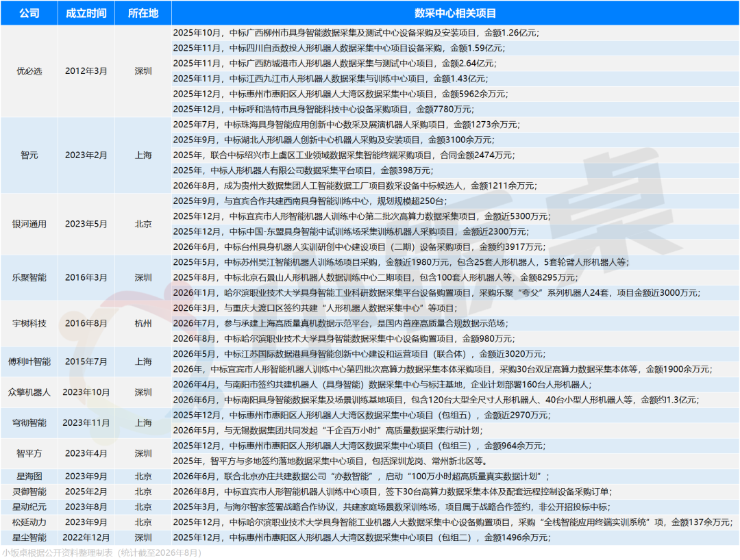Click the 数据采集平台 398万元 project row
This screenshot has width=740, height=560.
pyautogui.click(x=456, y=170)
